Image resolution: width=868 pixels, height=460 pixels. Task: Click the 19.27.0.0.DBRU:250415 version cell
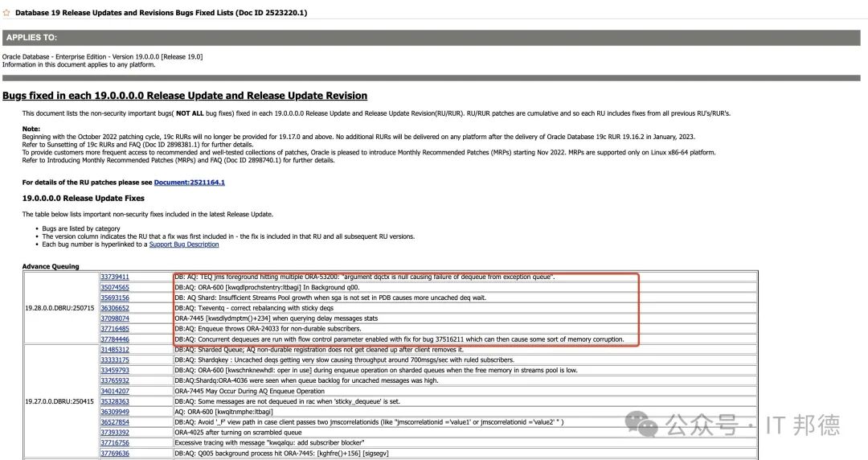coord(59,401)
